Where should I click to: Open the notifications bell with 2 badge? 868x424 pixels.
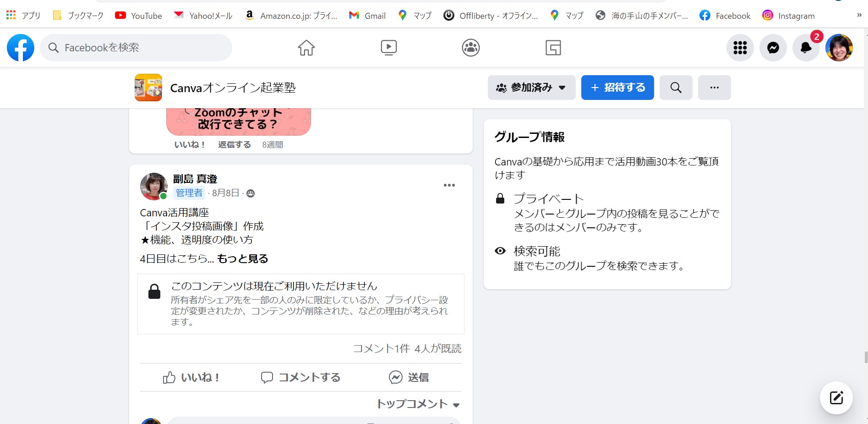pos(806,48)
